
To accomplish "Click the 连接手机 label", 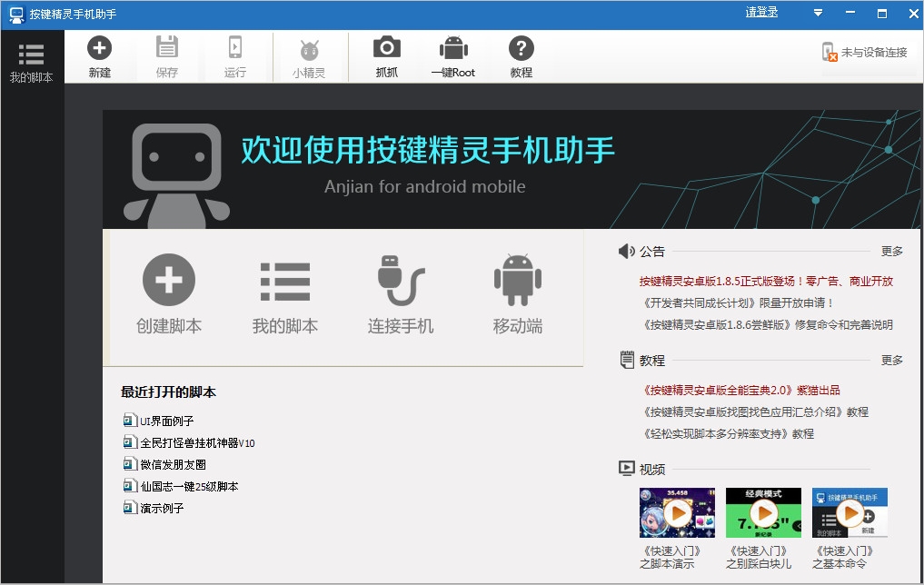I will pos(401,326).
